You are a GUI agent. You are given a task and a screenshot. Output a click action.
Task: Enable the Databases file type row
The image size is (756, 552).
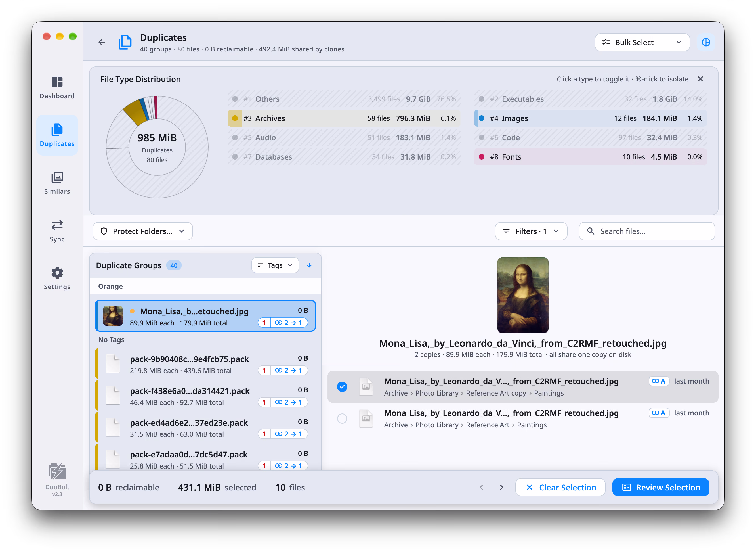click(344, 157)
